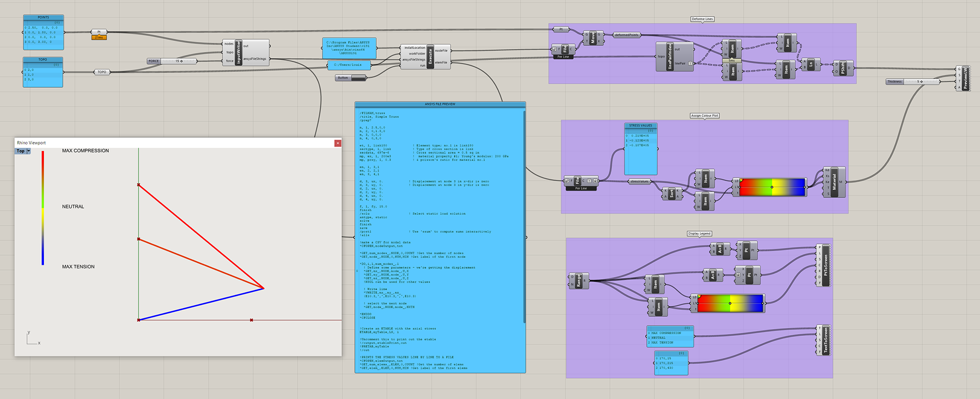Select the Material component
This screenshot has width=980, height=399.
(834, 182)
